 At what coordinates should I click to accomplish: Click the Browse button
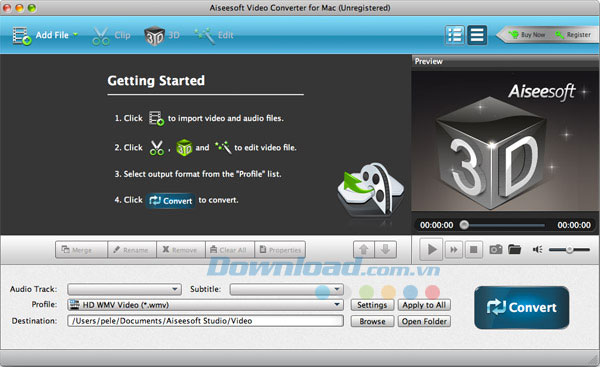coord(372,321)
